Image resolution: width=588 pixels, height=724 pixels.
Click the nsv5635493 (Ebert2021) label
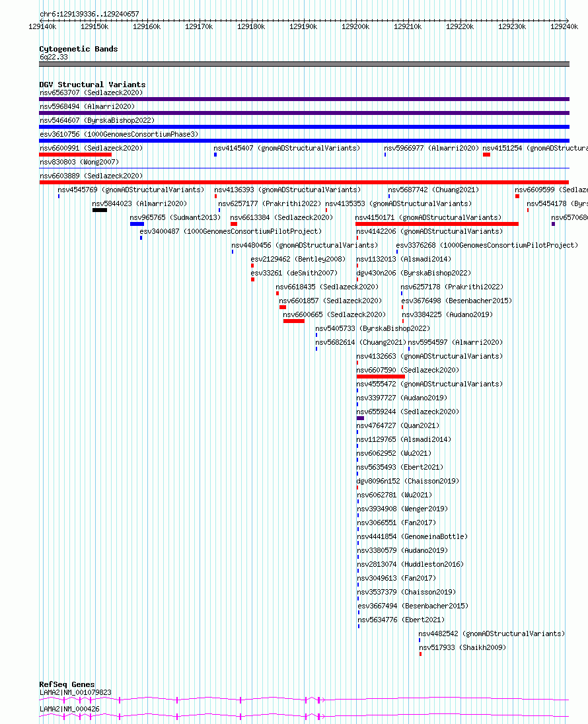pyautogui.click(x=400, y=467)
